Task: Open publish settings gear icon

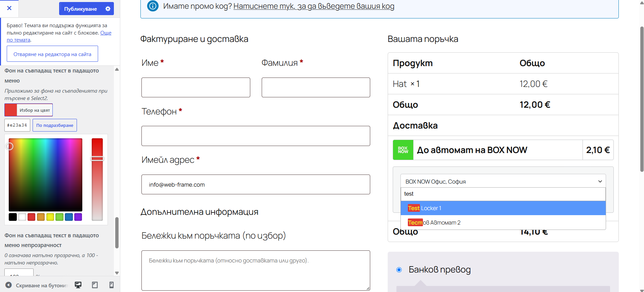Action: [108, 9]
